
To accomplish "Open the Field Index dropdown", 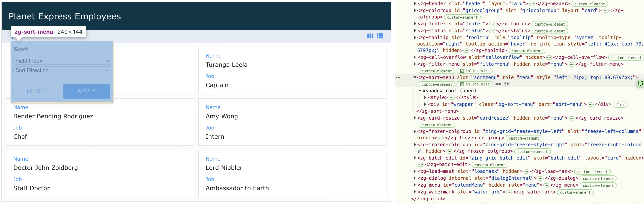I will (62, 61).
